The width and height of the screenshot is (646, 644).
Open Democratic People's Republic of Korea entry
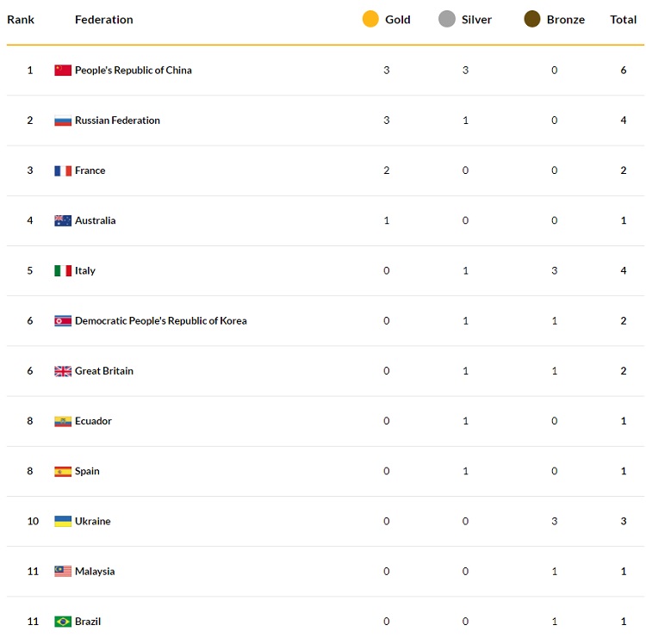[161, 321]
